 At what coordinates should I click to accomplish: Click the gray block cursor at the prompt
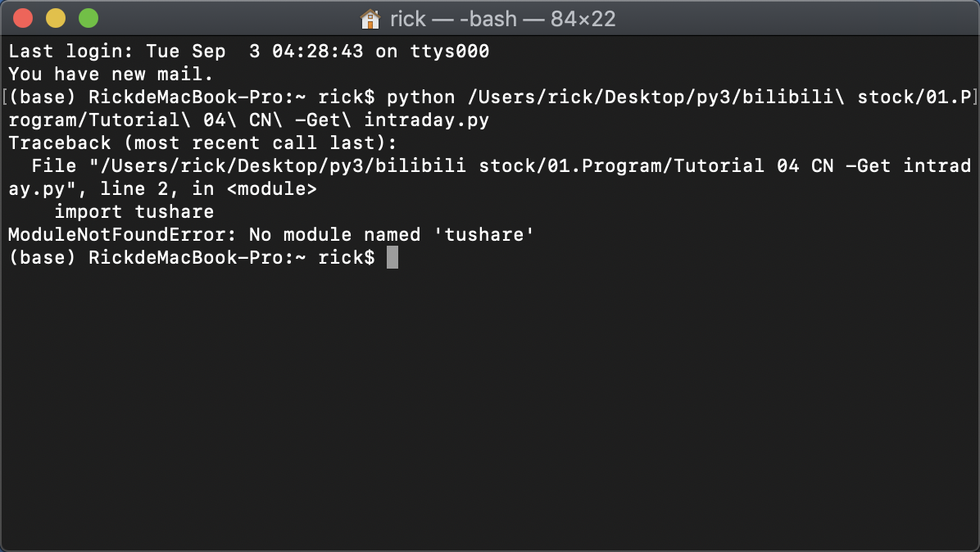pyautogui.click(x=392, y=257)
